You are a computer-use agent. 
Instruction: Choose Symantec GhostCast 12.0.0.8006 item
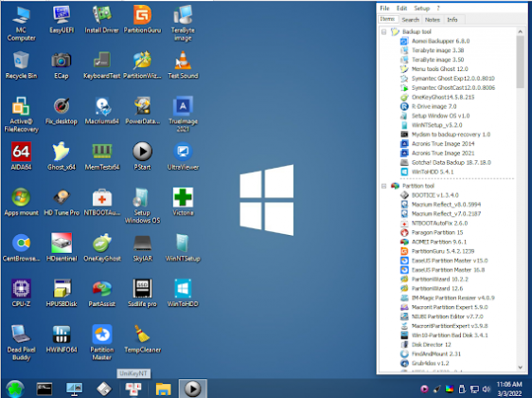tap(453, 87)
